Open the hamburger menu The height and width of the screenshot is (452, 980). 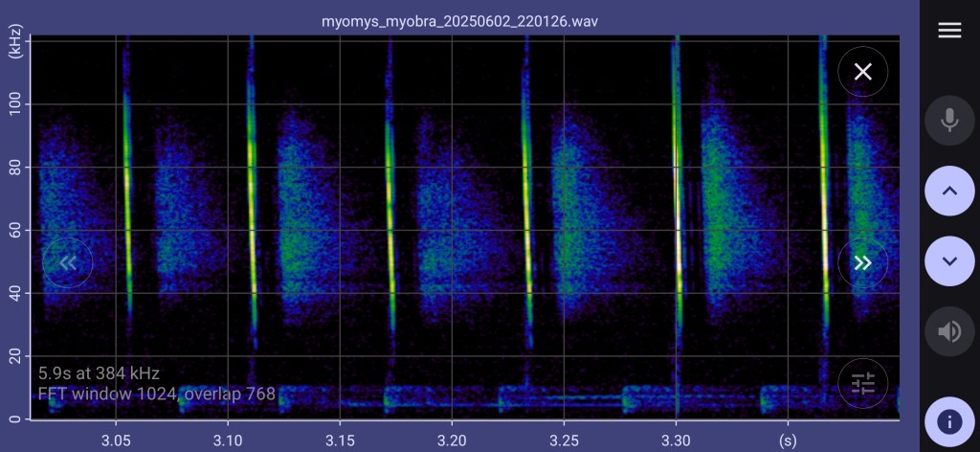coord(948,31)
